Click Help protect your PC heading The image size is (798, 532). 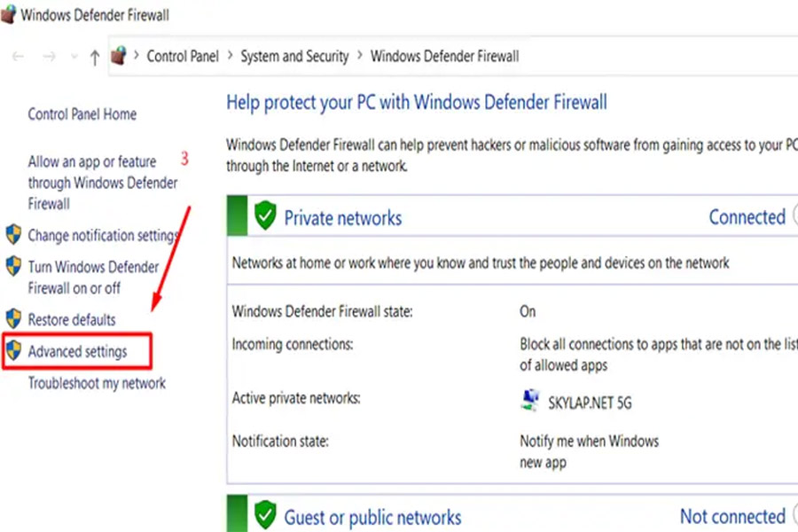[x=417, y=102]
